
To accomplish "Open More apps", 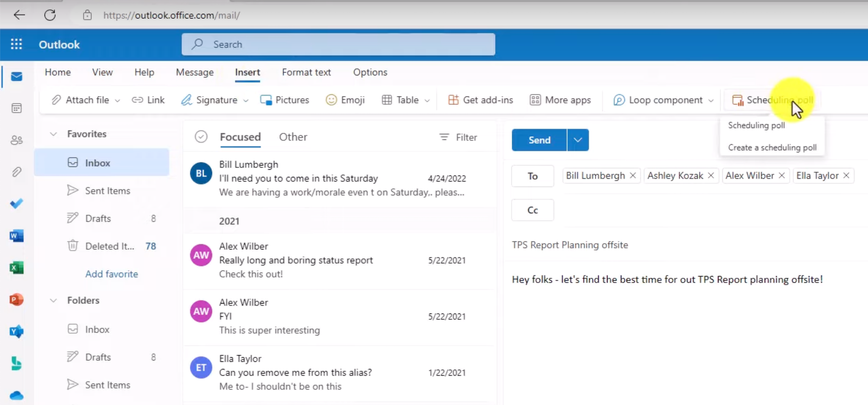I will (x=560, y=100).
